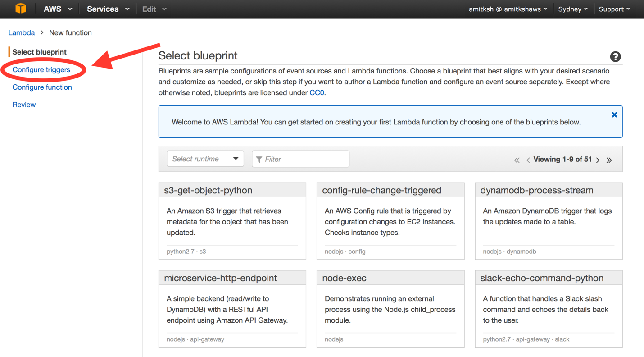Go to the Configure function step
This screenshot has width=644, height=357.
[42, 87]
